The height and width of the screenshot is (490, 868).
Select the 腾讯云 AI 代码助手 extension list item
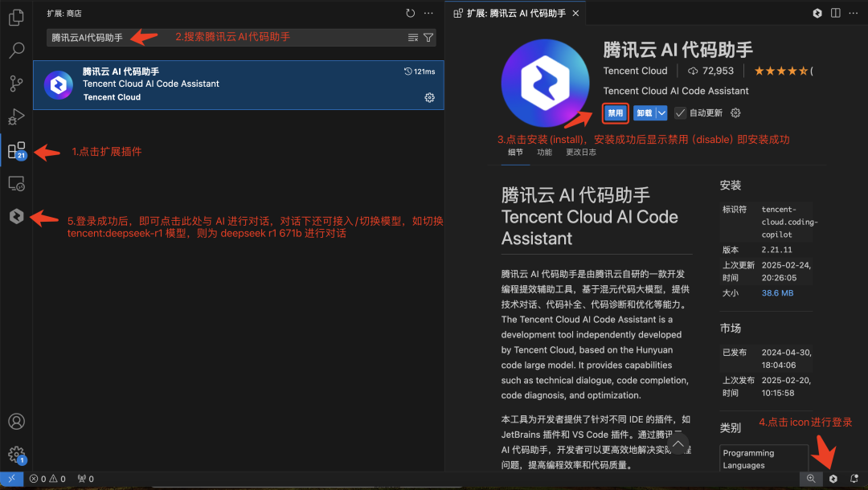click(x=239, y=84)
